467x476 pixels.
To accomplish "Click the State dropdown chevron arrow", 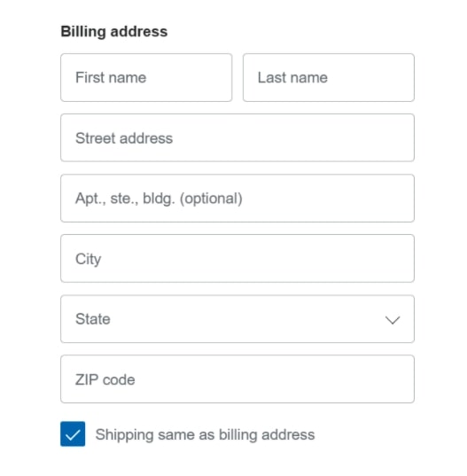I will click(393, 320).
